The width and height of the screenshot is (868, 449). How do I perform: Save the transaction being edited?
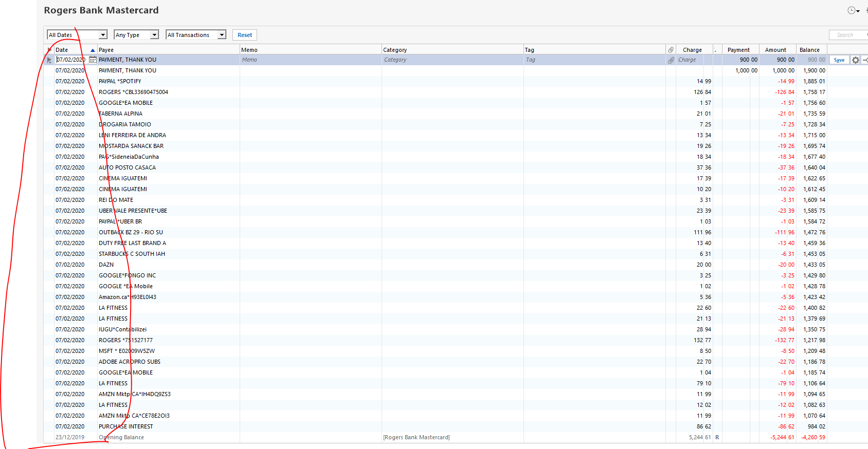coord(839,60)
